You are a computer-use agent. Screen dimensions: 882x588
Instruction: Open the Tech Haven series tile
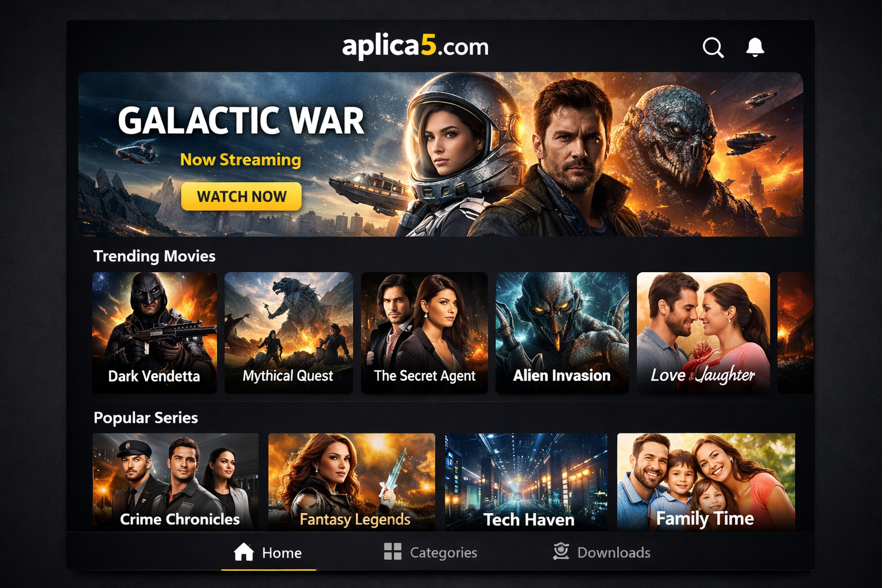click(x=526, y=482)
